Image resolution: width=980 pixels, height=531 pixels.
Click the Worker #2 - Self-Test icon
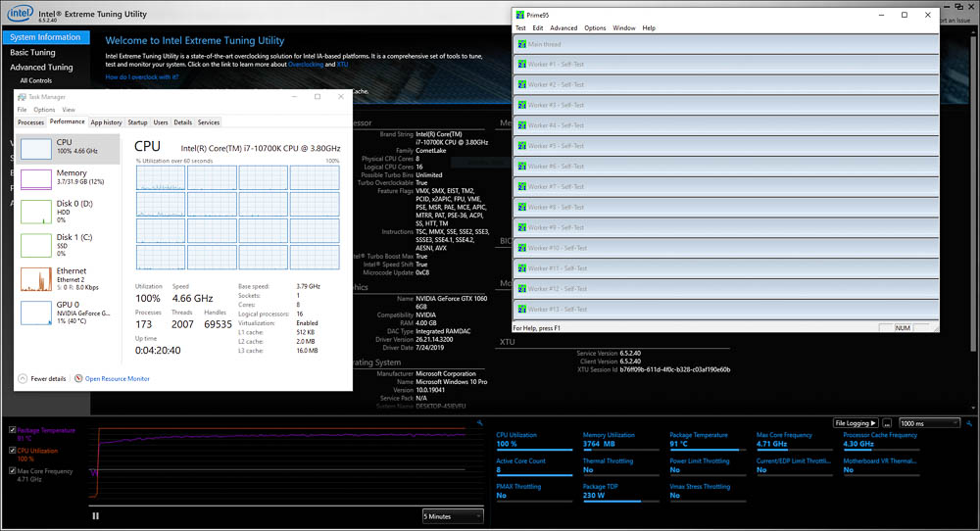point(522,85)
